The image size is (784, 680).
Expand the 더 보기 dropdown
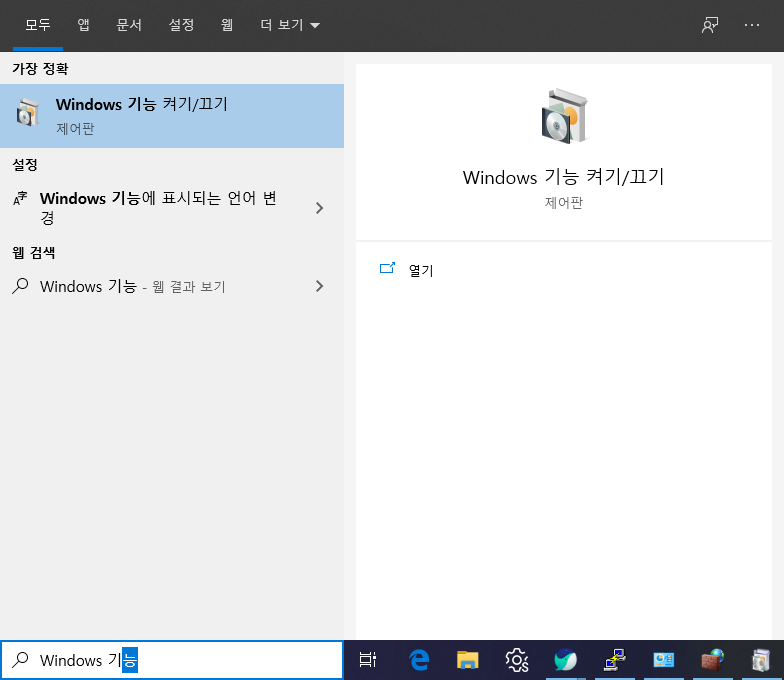(x=290, y=25)
